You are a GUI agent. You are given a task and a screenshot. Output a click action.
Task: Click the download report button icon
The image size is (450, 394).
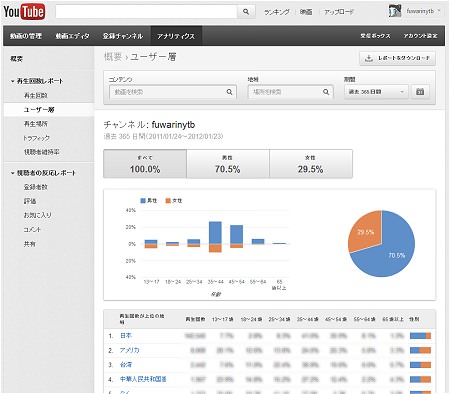point(369,58)
